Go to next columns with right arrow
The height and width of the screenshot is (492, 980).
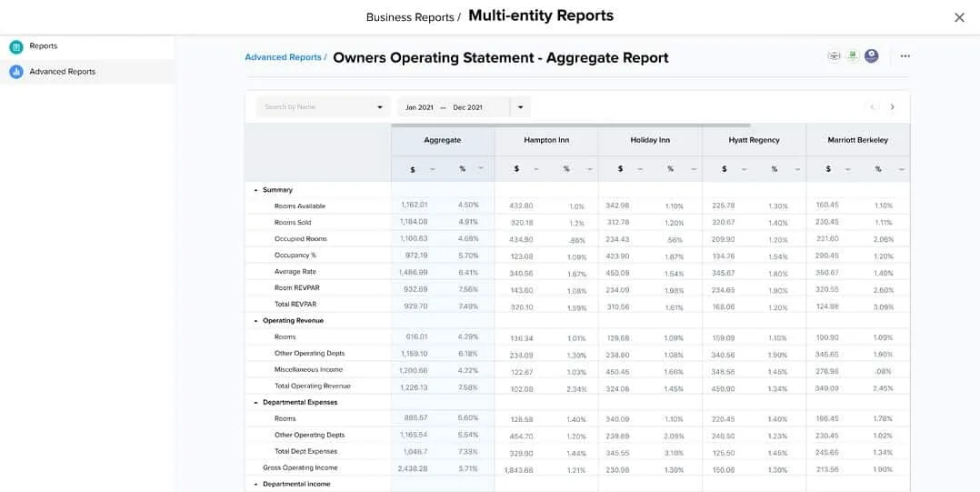click(892, 107)
